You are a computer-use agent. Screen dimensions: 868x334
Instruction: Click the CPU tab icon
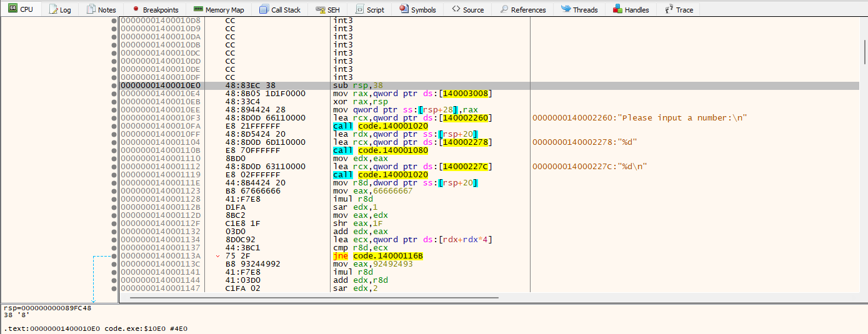(12, 9)
